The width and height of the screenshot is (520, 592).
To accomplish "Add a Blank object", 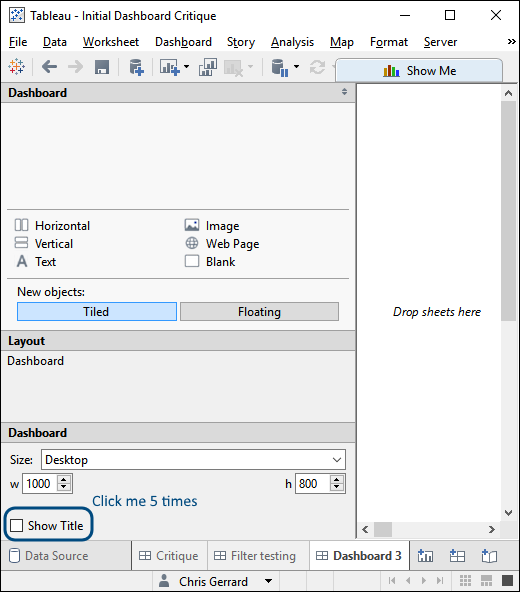I will 210,261.
